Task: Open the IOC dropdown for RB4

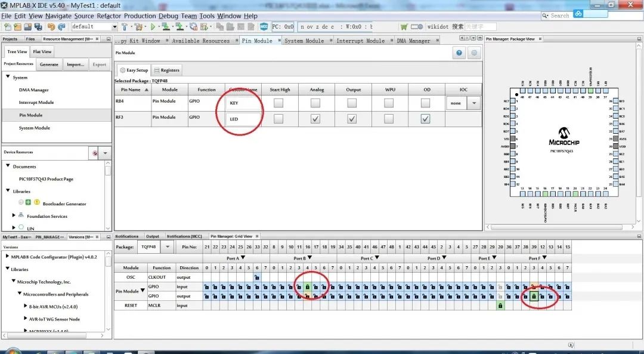Action: click(474, 103)
